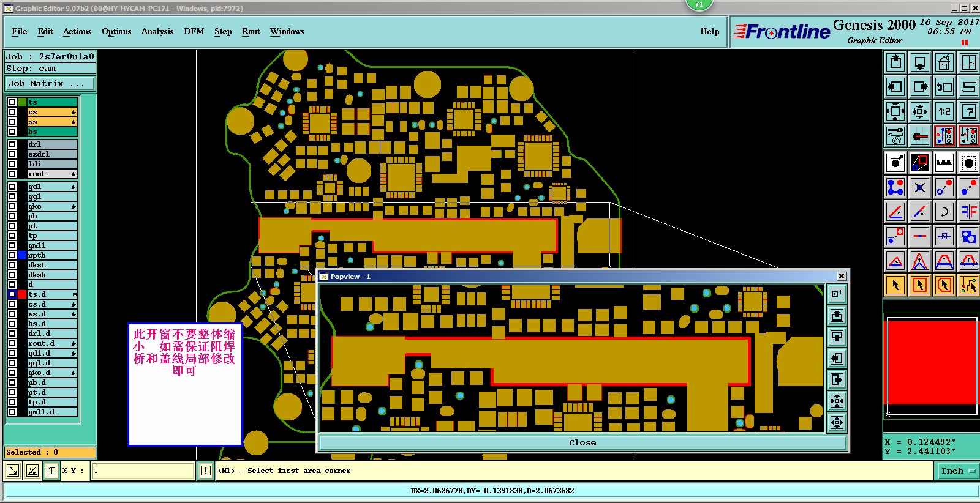Select the overlapping blue shapes tool
Image resolution: width=980 pixels, height=503 pixels.
(x=968, y=236)
